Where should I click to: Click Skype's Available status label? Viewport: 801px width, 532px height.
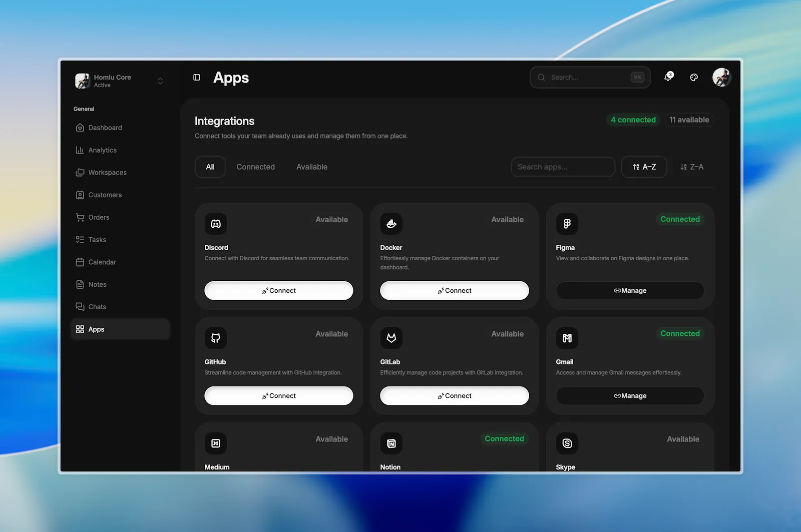point(683,439)
